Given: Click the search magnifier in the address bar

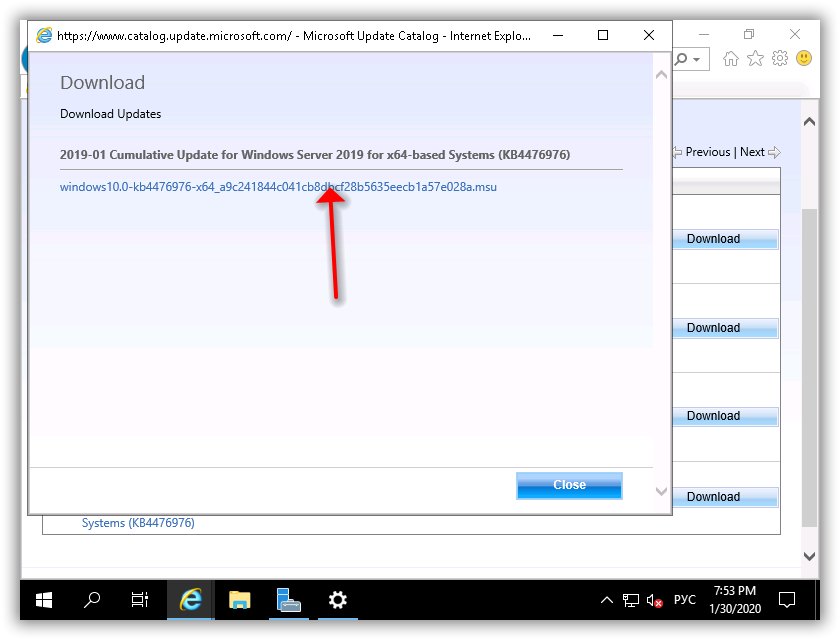Looking at the screenshot, I should point(681,58).
